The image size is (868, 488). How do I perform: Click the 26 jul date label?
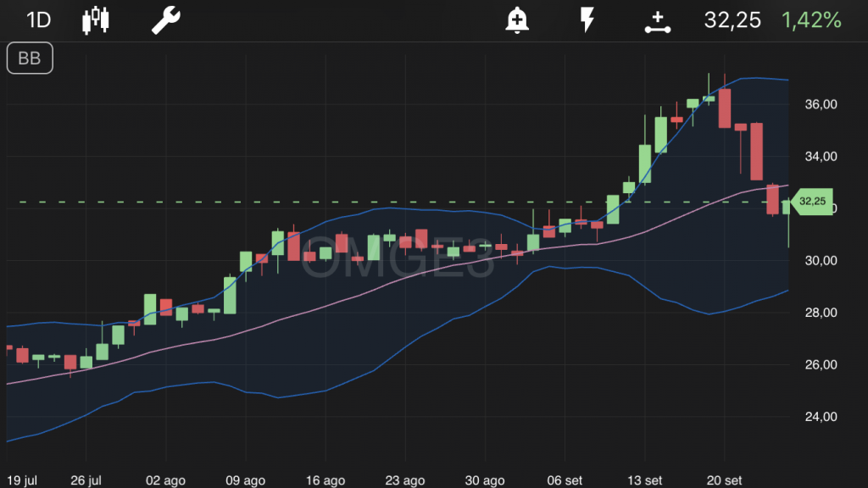click(86, 480)
